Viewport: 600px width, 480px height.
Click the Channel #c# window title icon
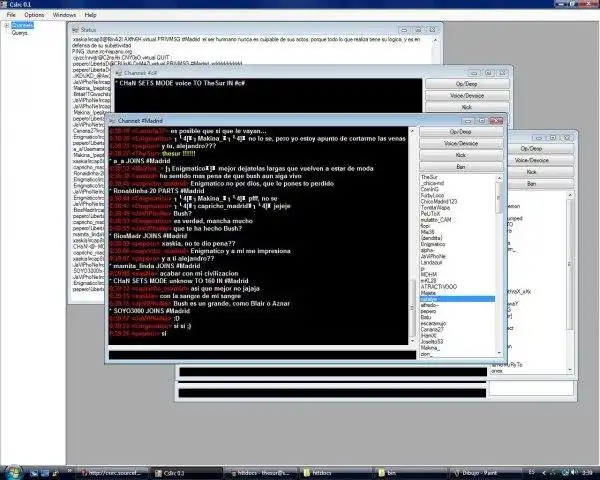(119, 73)
